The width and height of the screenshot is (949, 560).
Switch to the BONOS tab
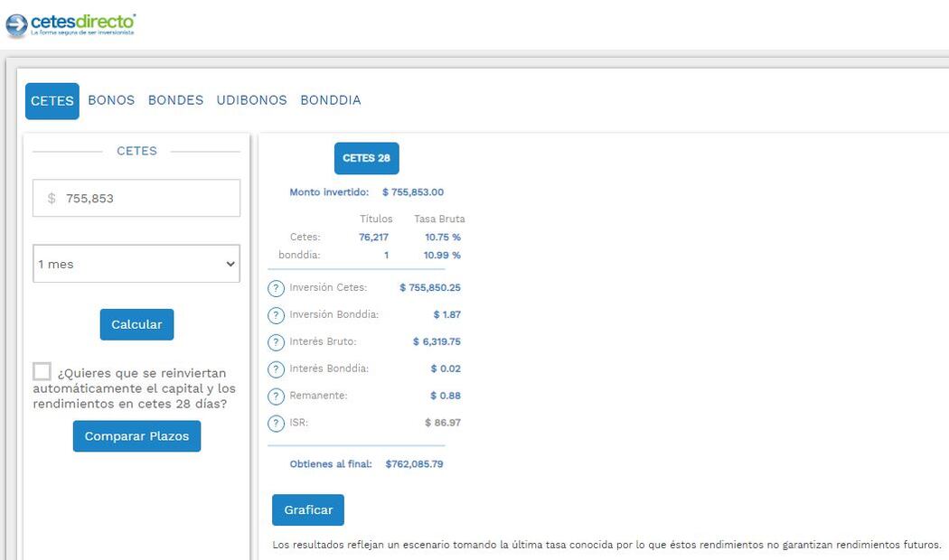pos(111,99)
